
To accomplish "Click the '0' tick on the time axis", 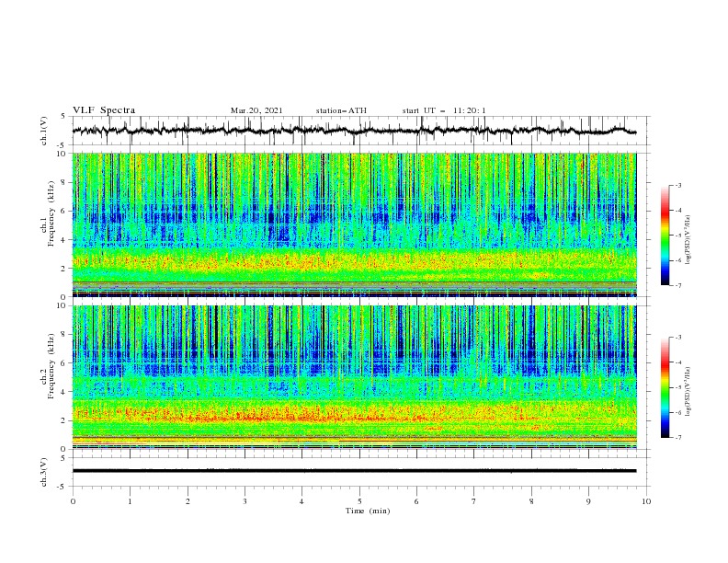I will tap(73, 501).
